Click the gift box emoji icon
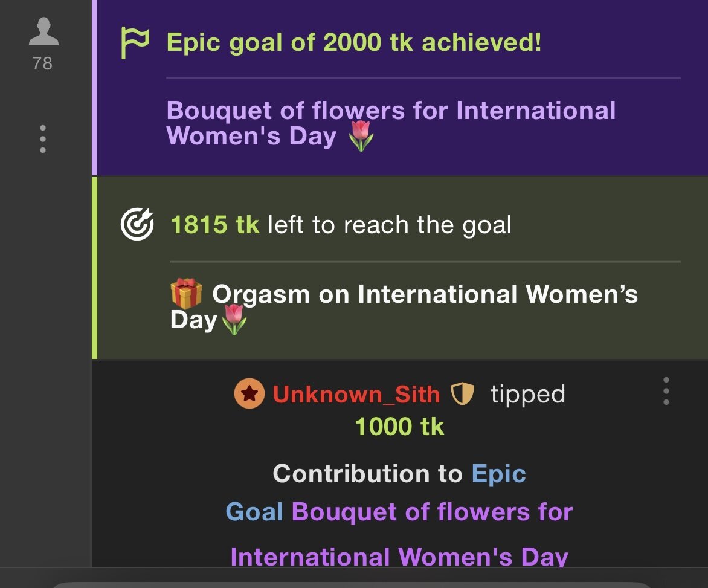The width and height of the screenshot is (708, 588). (186, 294)
